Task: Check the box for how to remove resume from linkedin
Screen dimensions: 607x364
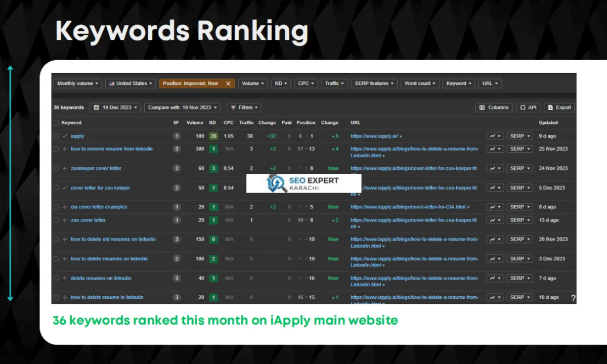Action: (x=56, y=149)
